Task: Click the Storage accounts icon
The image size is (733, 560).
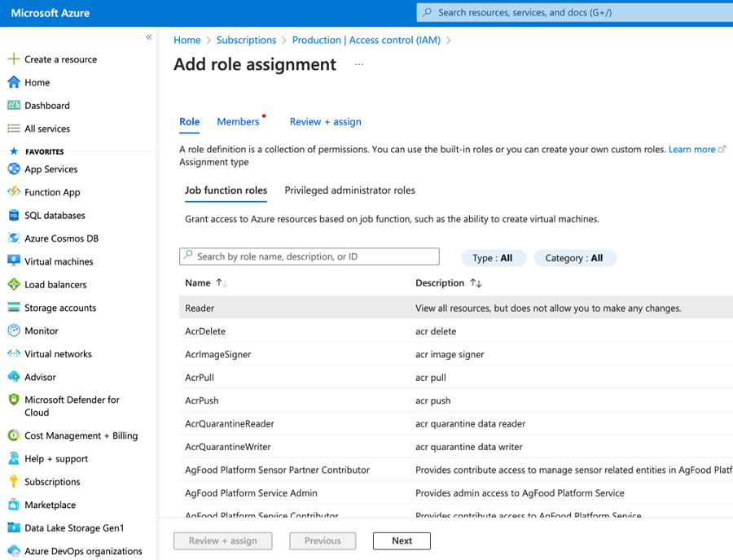Action: point(14,308)
